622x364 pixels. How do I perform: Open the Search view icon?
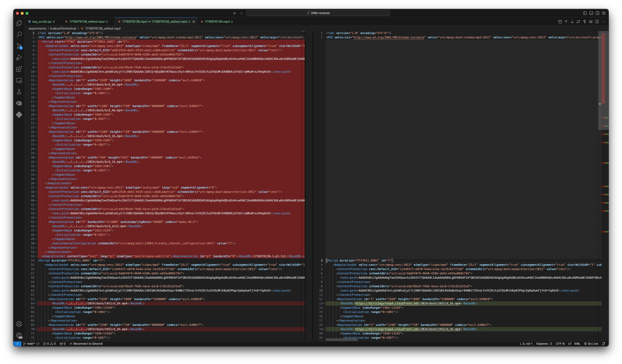click(19, 35)
